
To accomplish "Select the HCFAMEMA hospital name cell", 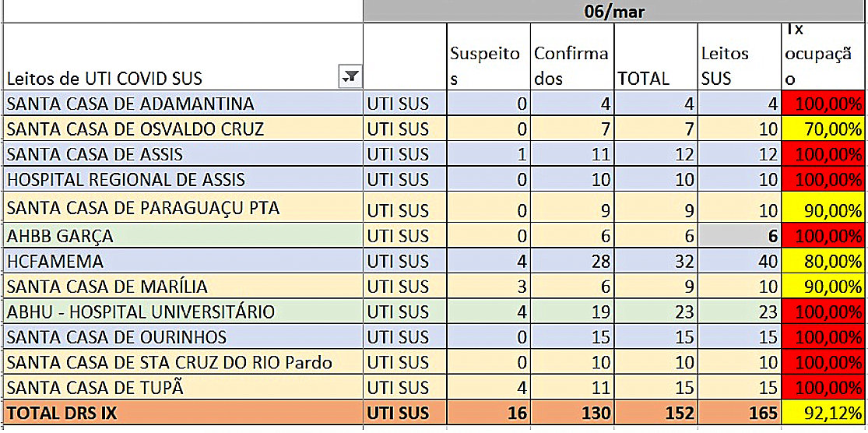I will click(x=184, y=262).
